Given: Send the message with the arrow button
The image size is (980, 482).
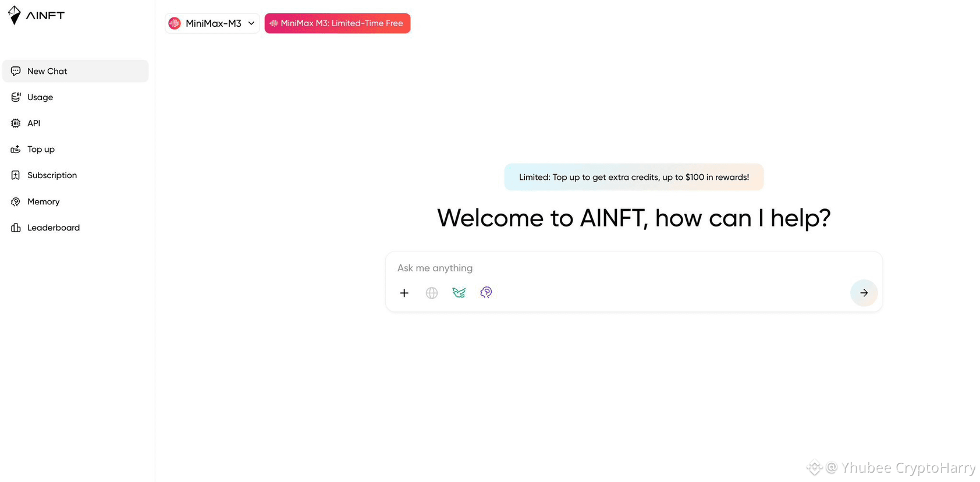Looking at the screenshot, I should coord(864,293).
